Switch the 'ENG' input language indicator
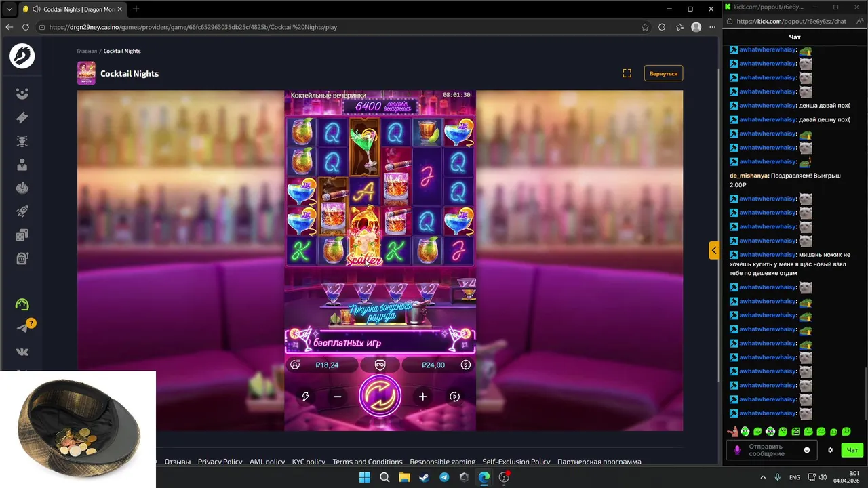The height and width of the screenshot is (488, 868). tap(794, 477)
